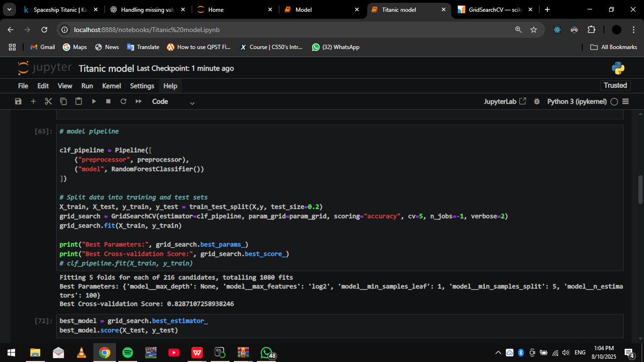Switch kernel via Python 3 (ipykernel) label
The image size is (644, 362).
(x=576, y=101)
